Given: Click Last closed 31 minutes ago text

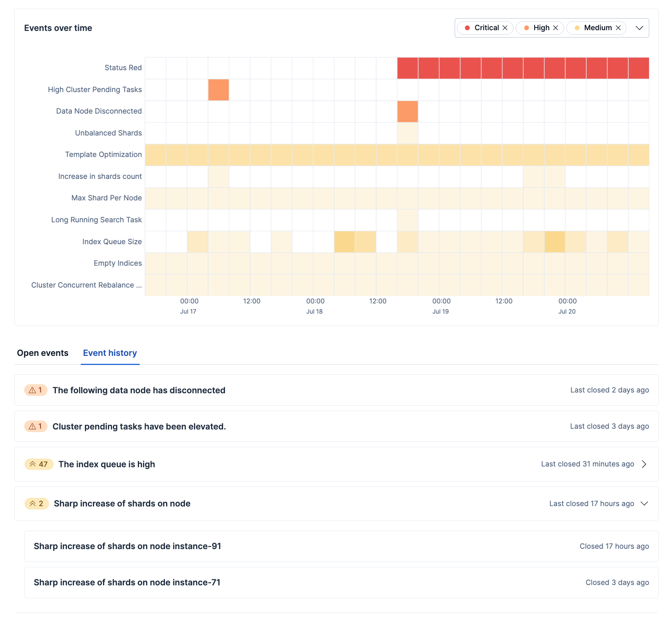Looking at the screenshot, I should 587,464.
